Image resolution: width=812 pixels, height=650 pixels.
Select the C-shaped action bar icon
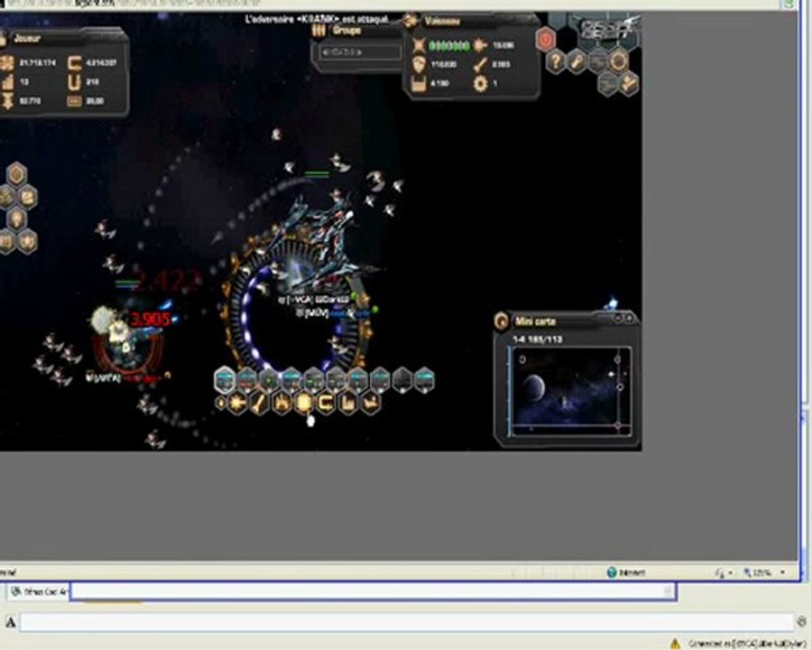pyautogui.click(x=326, y=403)
